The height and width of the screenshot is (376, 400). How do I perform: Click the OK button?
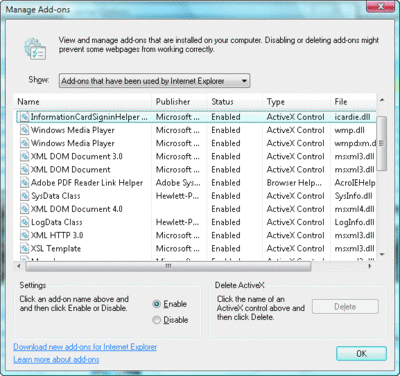(361, 353)
